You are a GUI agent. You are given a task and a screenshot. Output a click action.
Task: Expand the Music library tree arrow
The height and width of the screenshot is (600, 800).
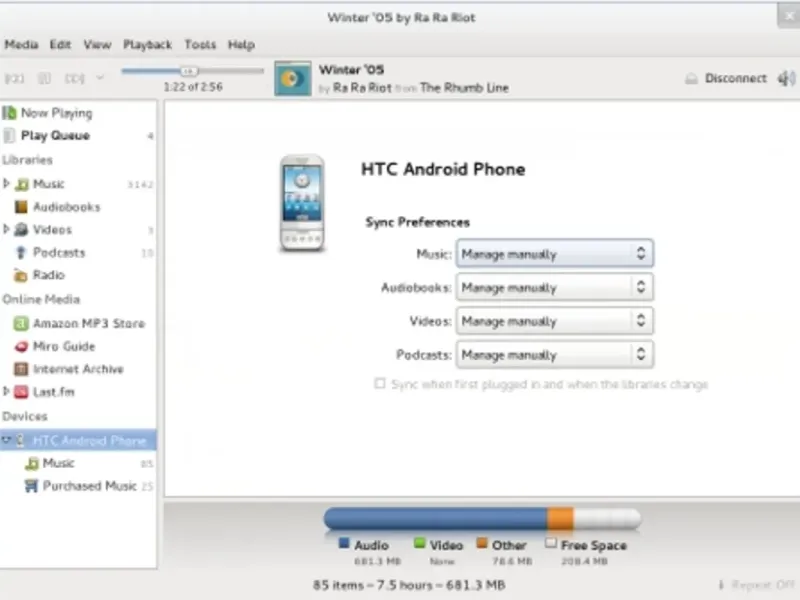coord(6,183)
